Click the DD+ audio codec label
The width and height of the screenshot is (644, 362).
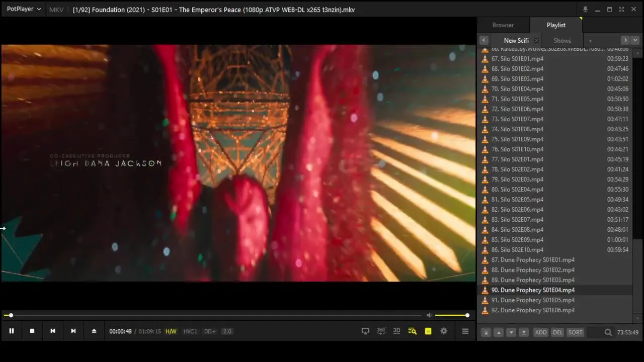tap(210, 331)
